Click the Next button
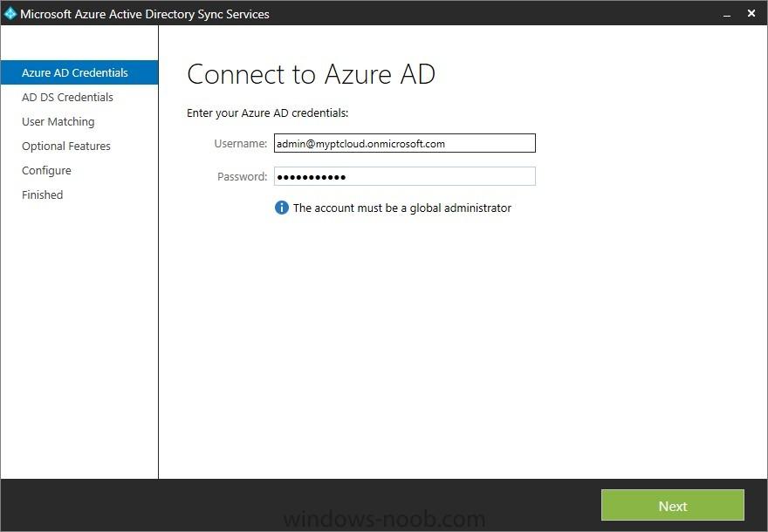This screenshot has width=768, height=532. 673,506
